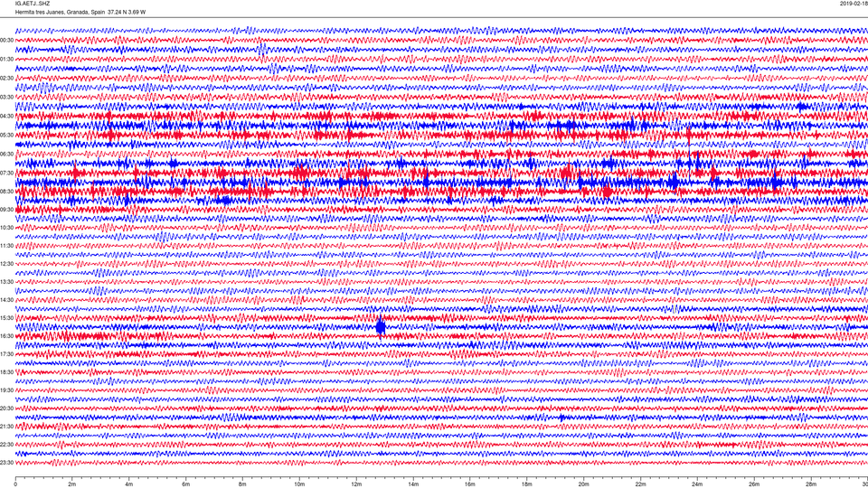Click the 14:30 time label
The image size is (868, 488).
pos(6,300)
